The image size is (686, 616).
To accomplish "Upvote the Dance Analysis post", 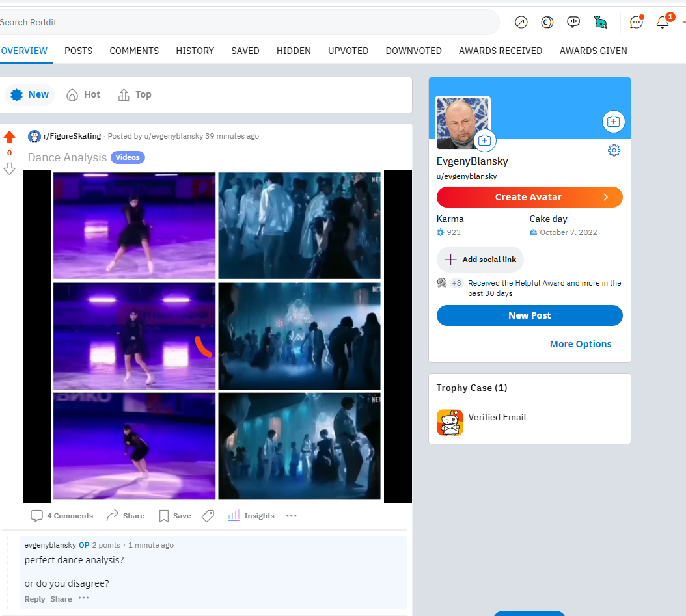I will click(9, 137).
